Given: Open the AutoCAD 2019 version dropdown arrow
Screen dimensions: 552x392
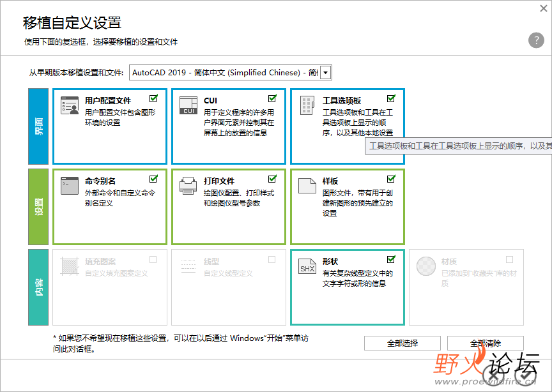Looking at the screenshot, I should pyautogui.click(x=326, y=73).
